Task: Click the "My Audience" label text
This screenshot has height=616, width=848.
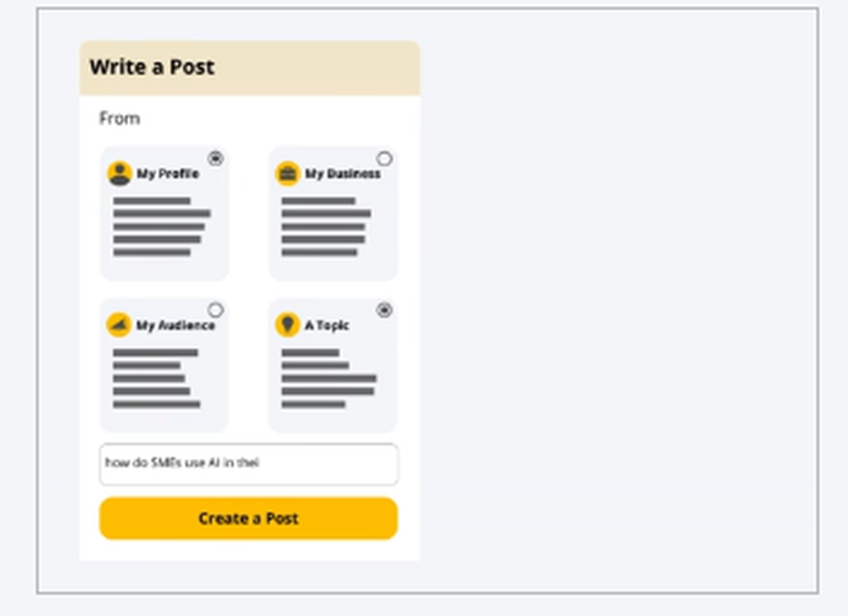Action: (x=176, y=325)
